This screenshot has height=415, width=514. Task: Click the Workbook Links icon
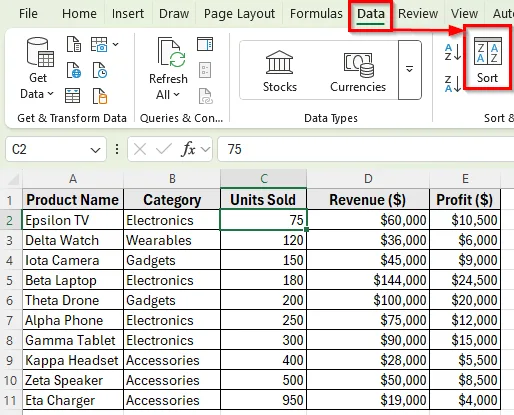[205, 96]
